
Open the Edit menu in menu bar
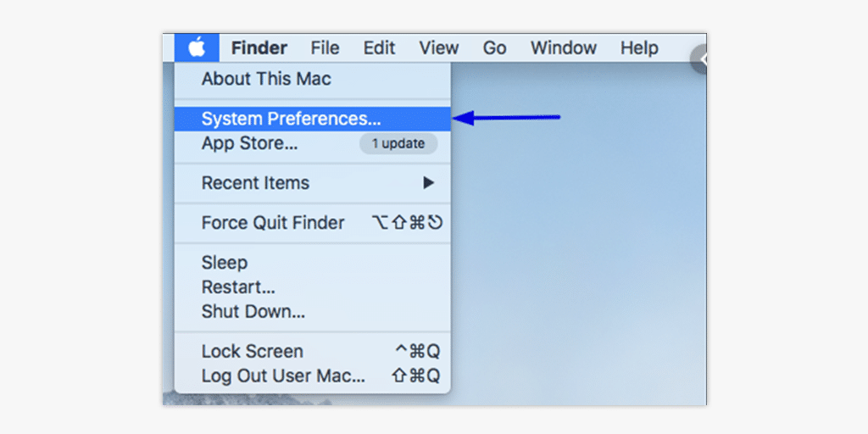[x=380, y=48]
